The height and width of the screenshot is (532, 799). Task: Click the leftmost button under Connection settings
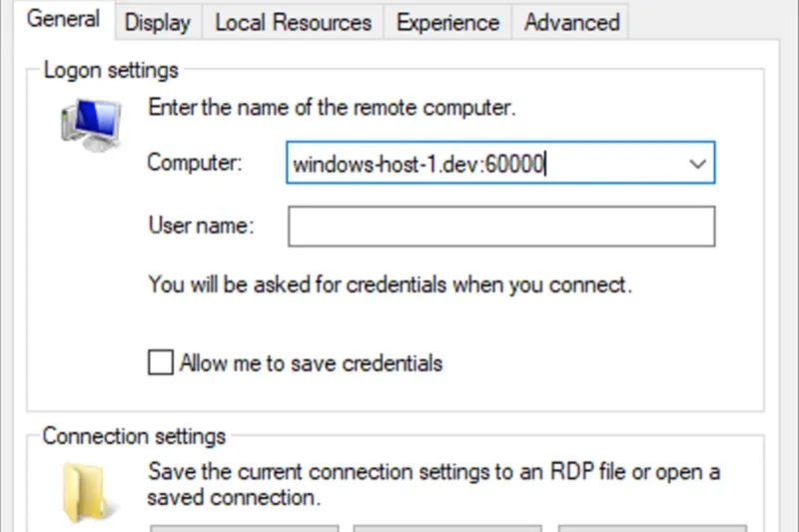coord(245,527)
